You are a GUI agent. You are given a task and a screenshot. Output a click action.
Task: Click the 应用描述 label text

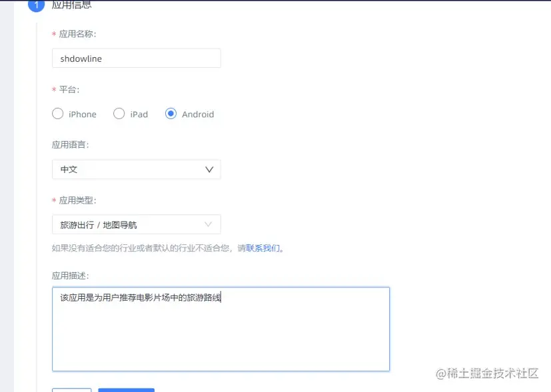tap(70, 276)
